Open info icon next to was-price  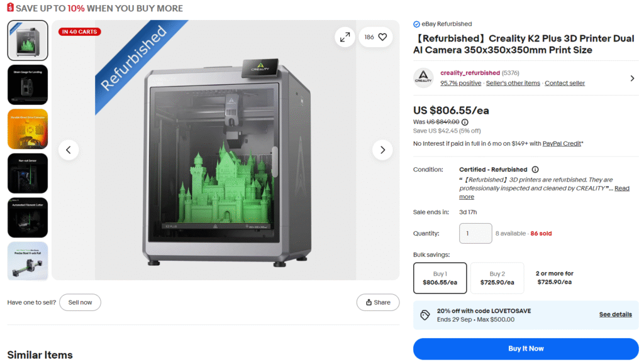click(x=465, y=123)
